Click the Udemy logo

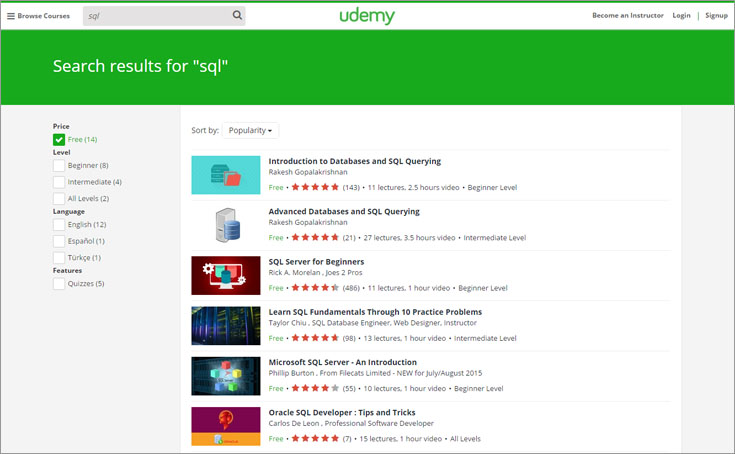point(367,16)
